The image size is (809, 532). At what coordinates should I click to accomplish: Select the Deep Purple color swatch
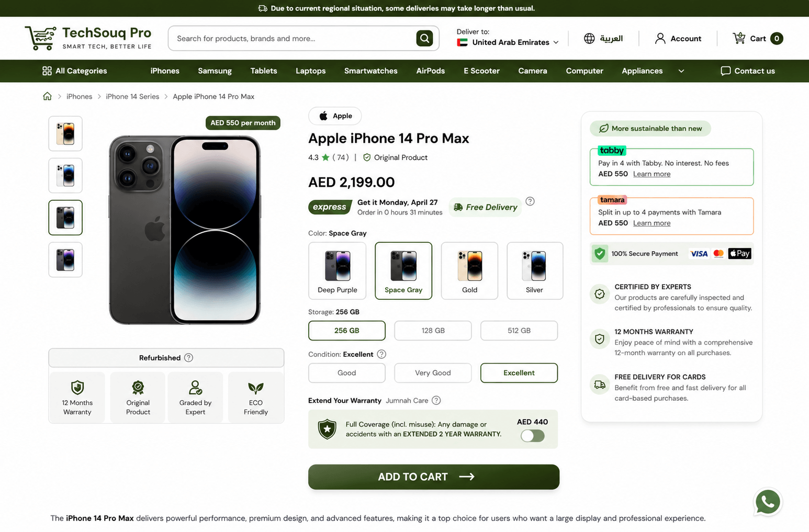pyautogui.click(x=338, y=270)
